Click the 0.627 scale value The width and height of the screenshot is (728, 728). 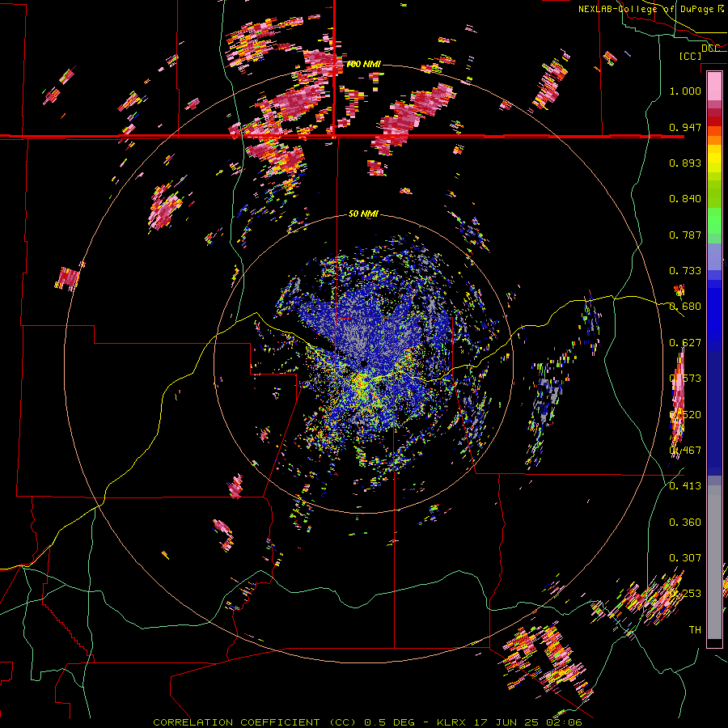[x=685, y=343]
